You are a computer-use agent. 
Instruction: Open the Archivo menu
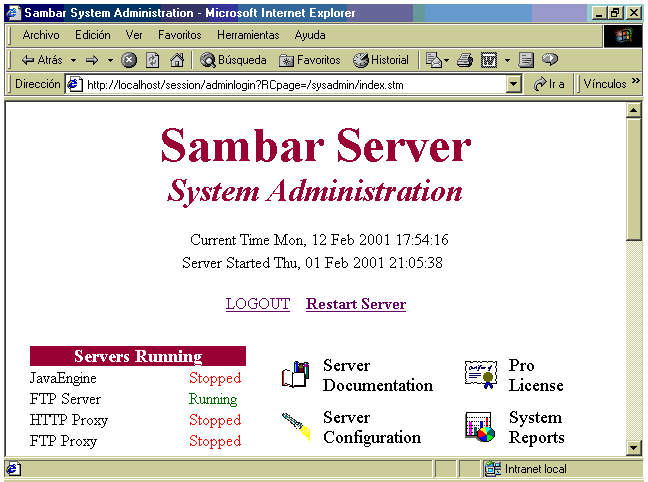tap(41, 35)
